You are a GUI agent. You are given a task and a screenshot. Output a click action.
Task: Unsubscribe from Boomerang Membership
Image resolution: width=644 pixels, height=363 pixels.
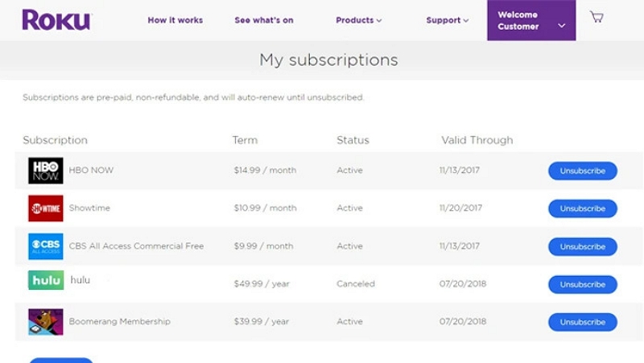[x=582, y=322]
